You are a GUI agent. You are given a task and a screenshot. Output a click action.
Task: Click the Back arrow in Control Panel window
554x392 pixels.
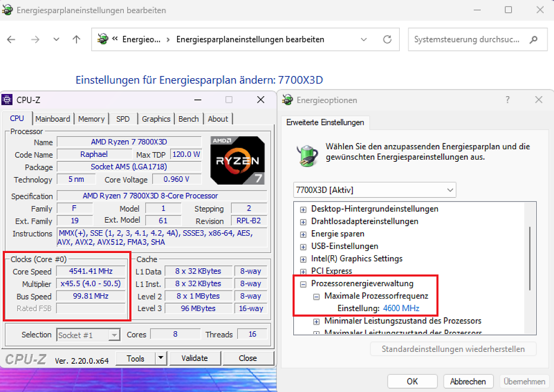tap(11, 40)
